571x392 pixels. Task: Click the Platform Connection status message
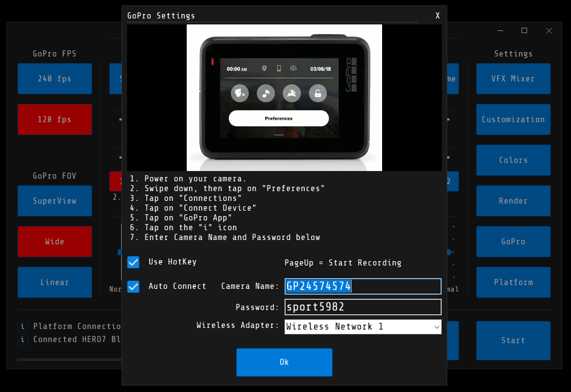pos(77,326)
